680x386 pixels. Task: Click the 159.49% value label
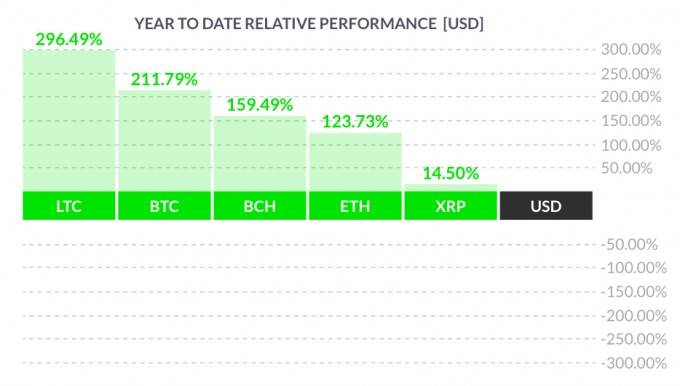coord(260,105)
